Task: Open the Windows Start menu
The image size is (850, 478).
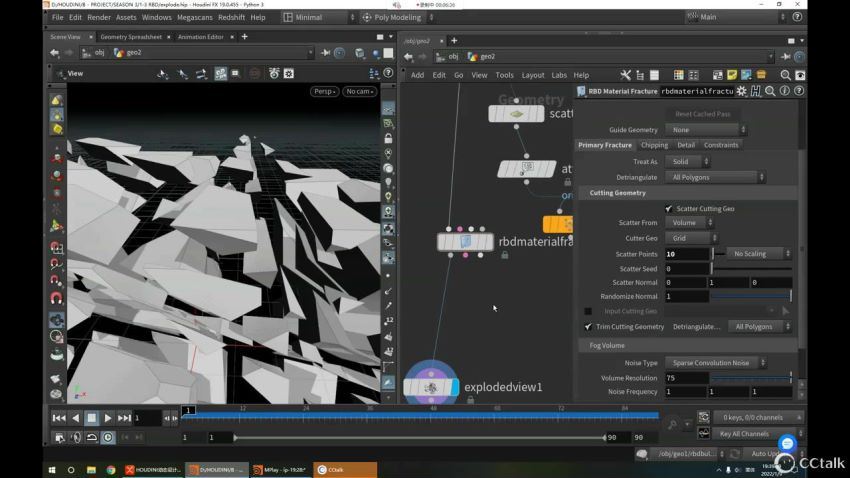Action: tap(52, 470)
